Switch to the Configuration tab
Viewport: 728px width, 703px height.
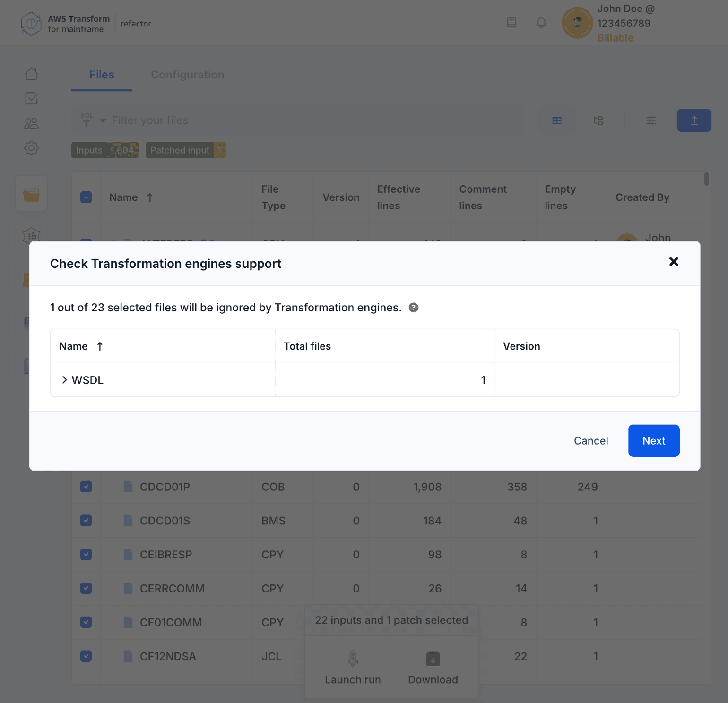(x=187, y=75)
